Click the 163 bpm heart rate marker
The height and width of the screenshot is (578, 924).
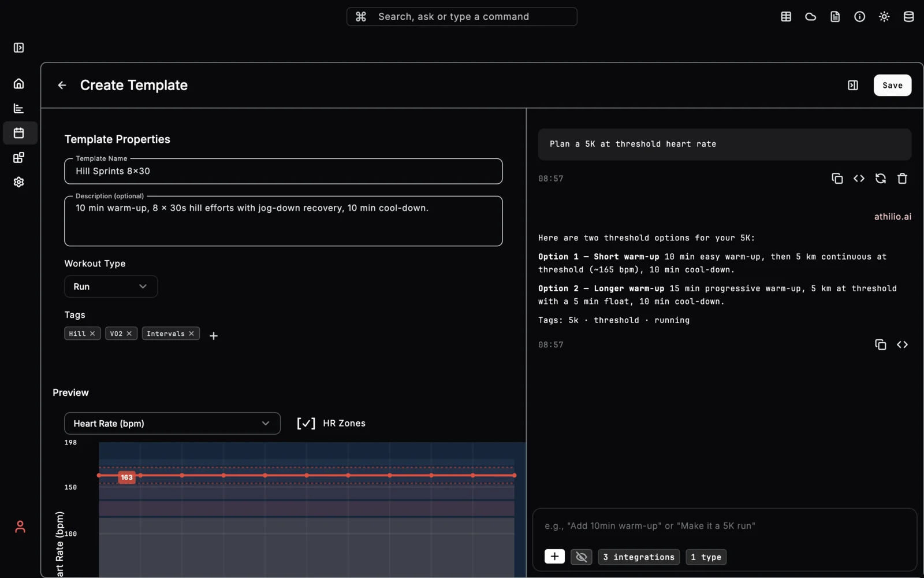tap(126, 477)
